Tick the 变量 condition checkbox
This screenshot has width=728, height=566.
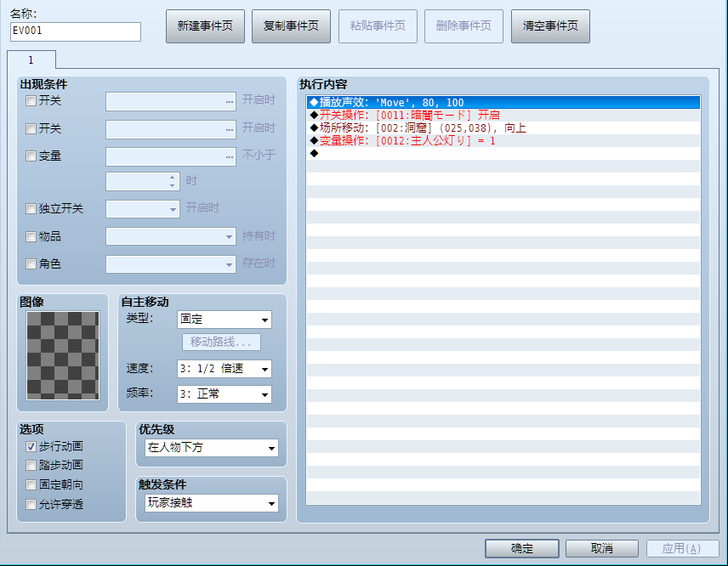pos(31,156)
